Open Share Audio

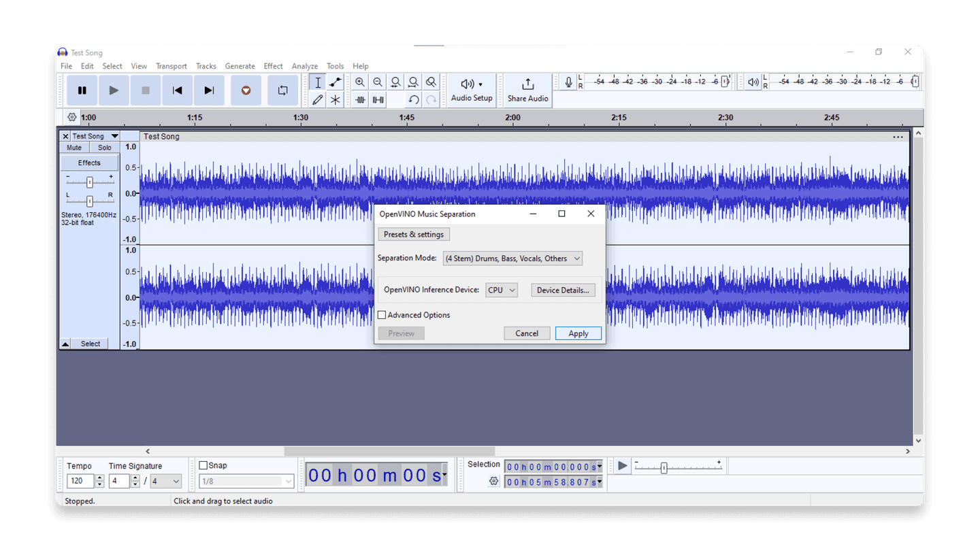[527, 90]
